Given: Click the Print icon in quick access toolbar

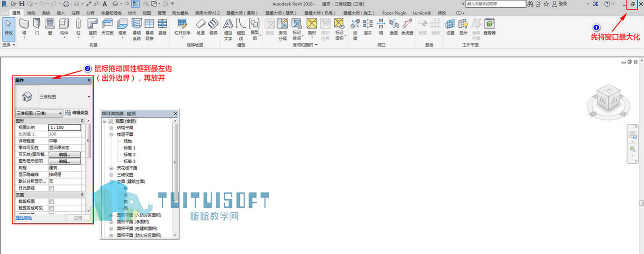Looking at the screenshot, I should tap(66, 4).
